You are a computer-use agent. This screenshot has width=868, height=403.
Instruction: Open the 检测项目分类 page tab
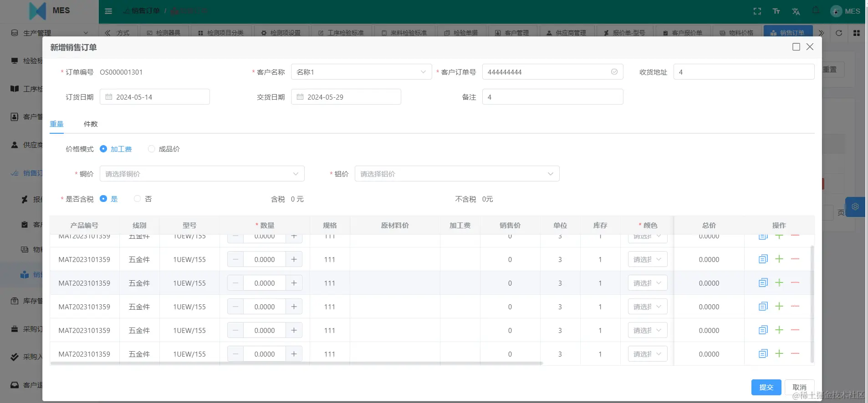tap(221, 33)
